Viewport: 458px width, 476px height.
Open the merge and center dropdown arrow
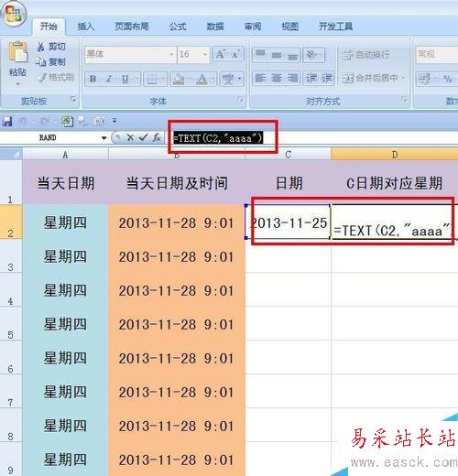coord(403,79)
